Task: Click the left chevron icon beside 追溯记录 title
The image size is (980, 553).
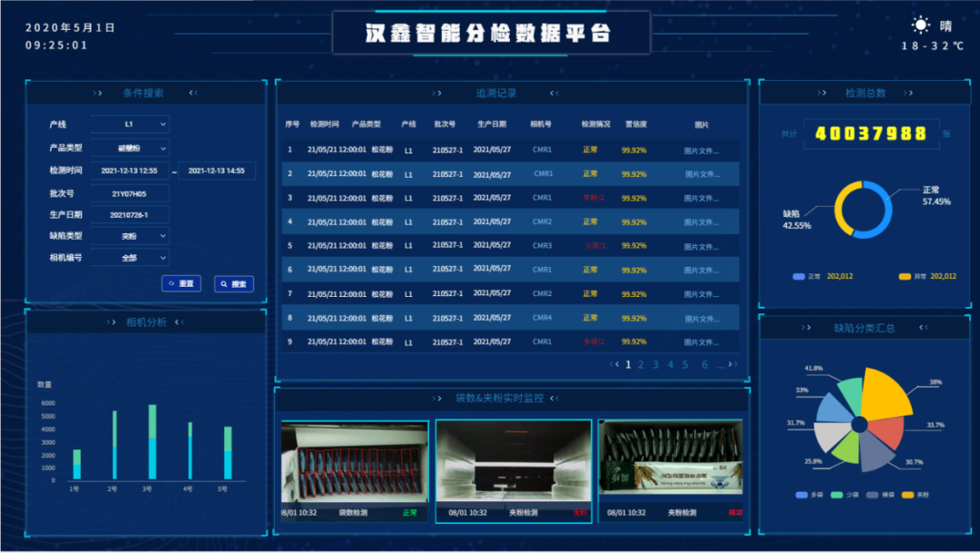Action: [553, 92]
